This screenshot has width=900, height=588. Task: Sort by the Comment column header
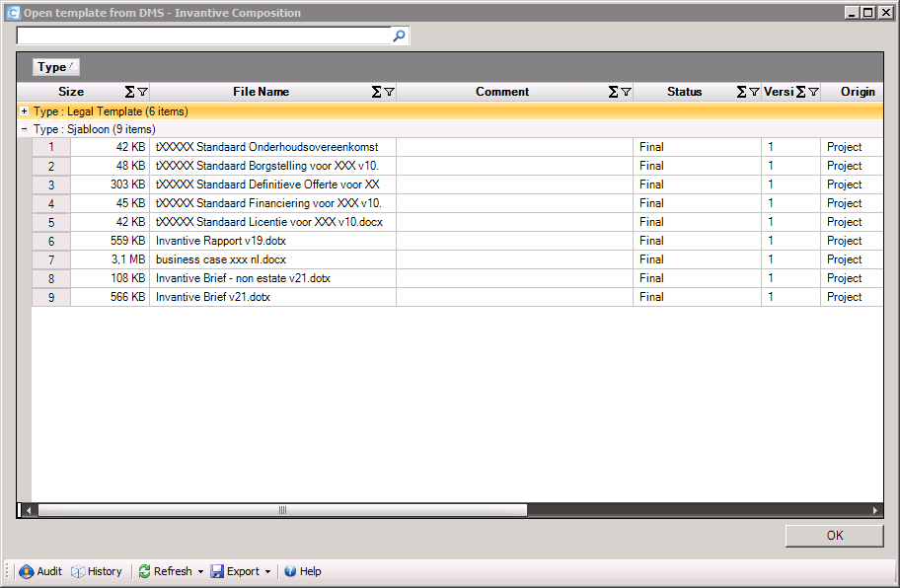(x=502, y=92)
